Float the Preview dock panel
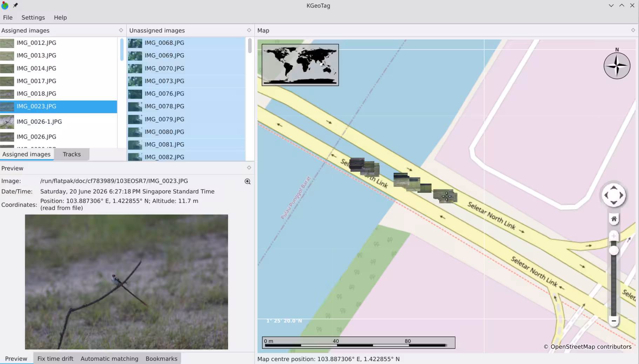 click(249, 168)
